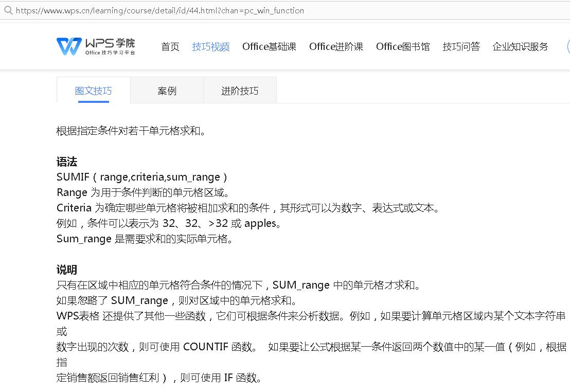The image size is (570, 392).
Task: Click the WPS 学院 logo
Action: [95, 45]
